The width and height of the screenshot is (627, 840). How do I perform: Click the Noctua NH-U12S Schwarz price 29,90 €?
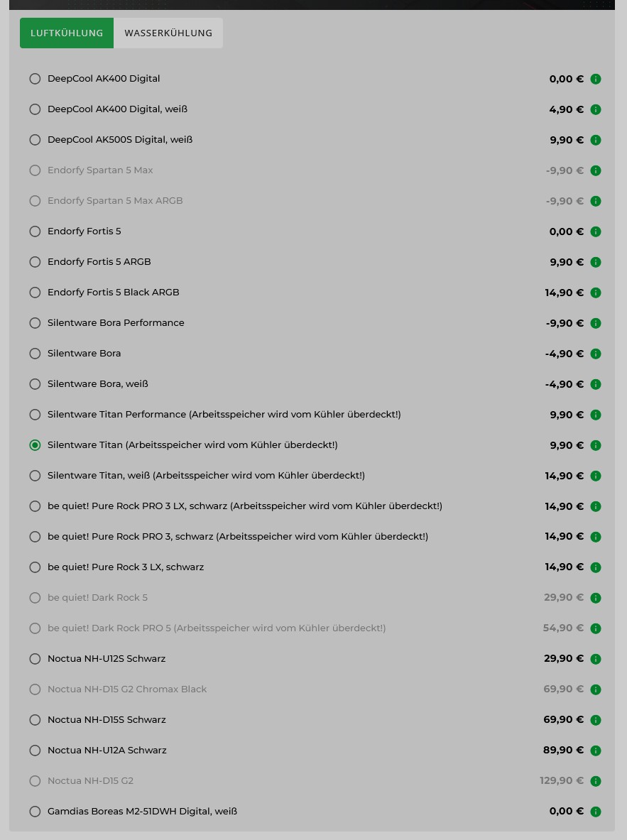pyautogui.click(x=564, y=659)
